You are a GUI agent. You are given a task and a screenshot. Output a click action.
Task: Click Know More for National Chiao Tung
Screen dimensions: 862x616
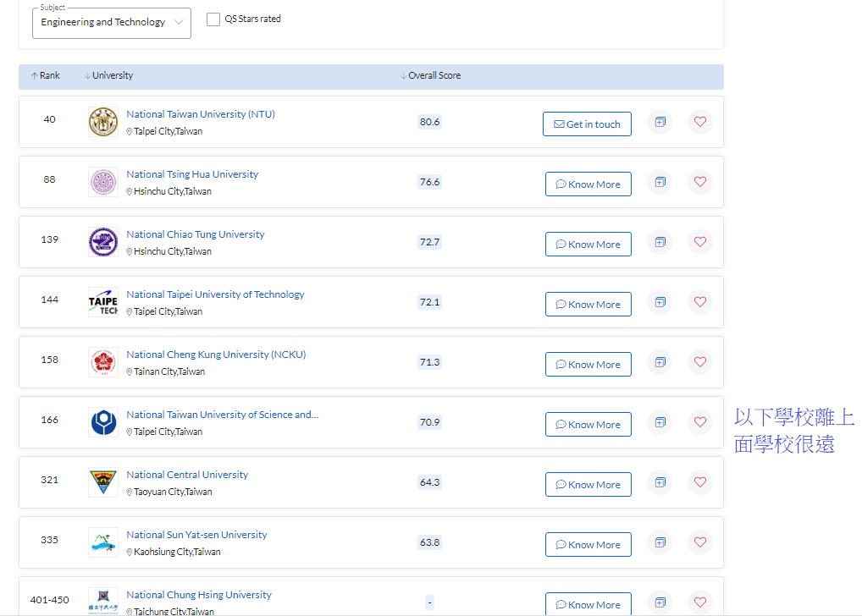[x=588, y=244]
